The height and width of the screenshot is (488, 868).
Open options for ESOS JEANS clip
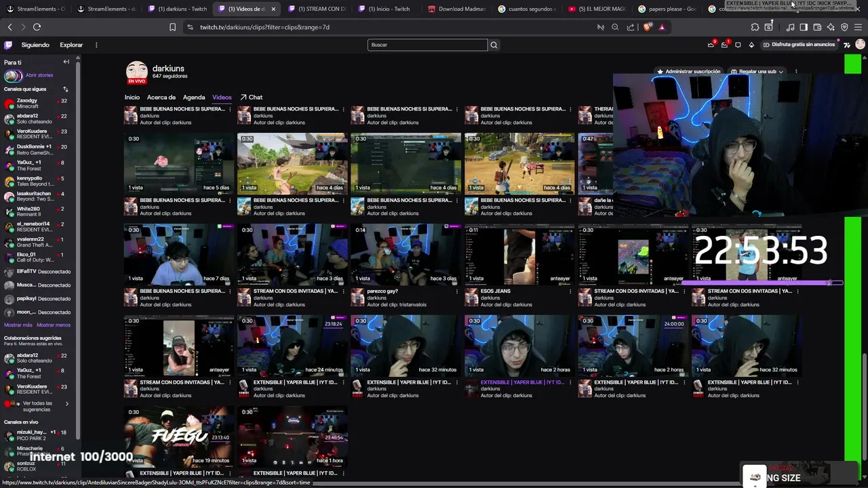click(570, 291)
